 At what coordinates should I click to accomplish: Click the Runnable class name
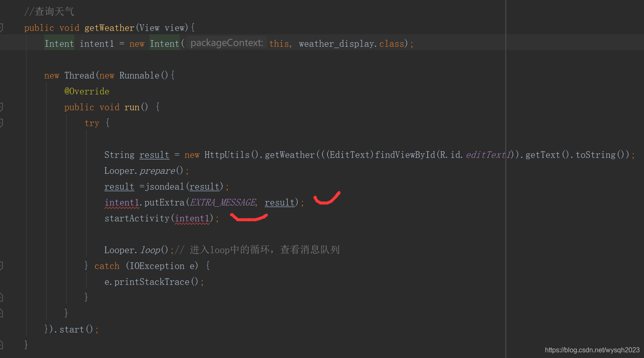point(139,76)
